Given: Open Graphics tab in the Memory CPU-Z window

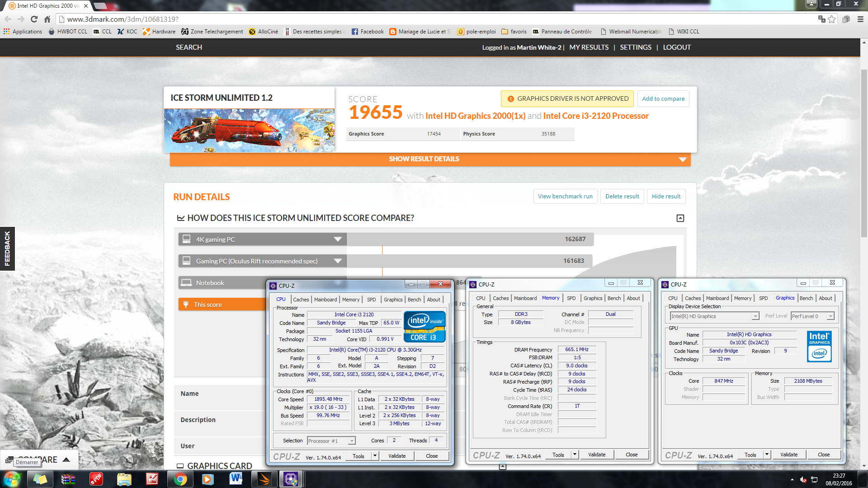Looking at the screenshot, I should pyautogui.click(x=593, y=298).
